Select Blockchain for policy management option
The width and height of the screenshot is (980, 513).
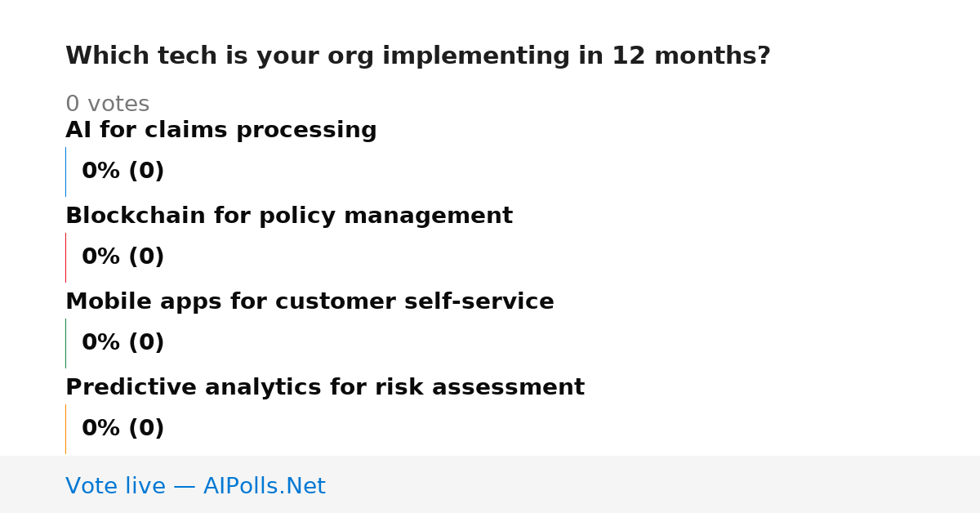point(289,216)
